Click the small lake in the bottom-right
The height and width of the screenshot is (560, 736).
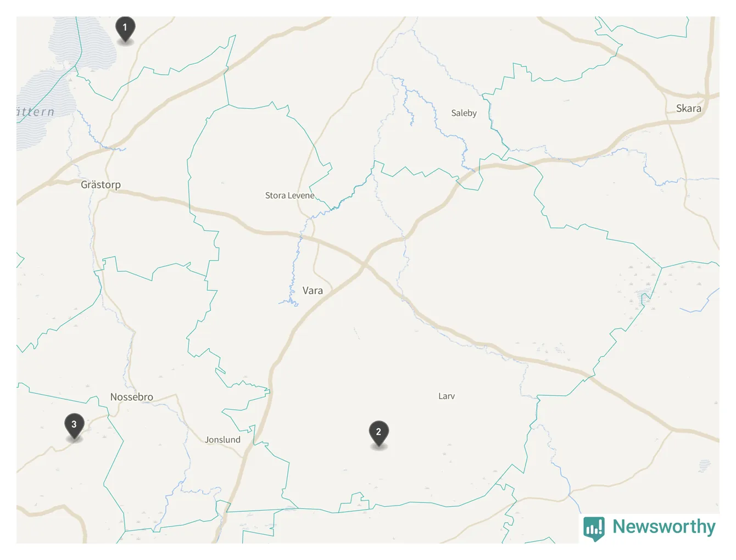coord(705,466)
